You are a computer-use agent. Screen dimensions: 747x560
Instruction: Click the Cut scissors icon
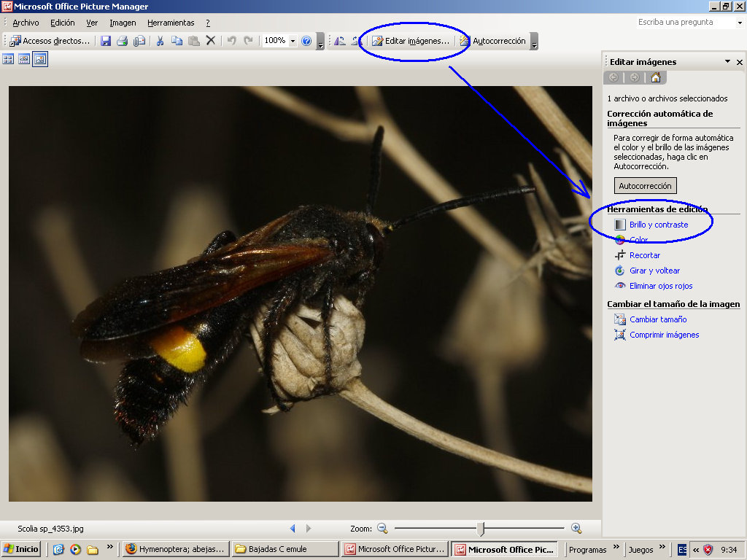pos(160,41)
